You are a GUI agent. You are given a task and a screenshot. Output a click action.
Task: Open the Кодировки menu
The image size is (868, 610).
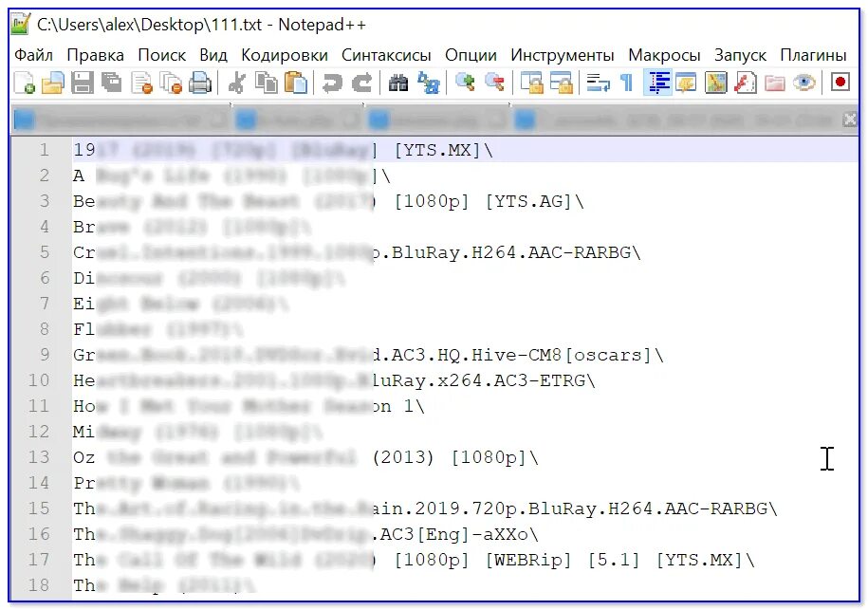coord(285,55)
